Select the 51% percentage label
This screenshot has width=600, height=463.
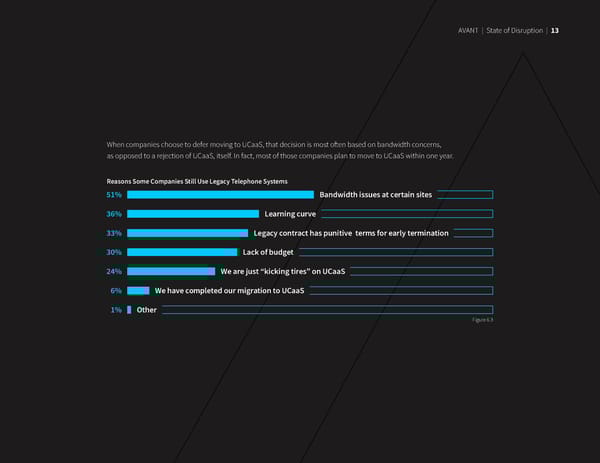click(114, 195)
